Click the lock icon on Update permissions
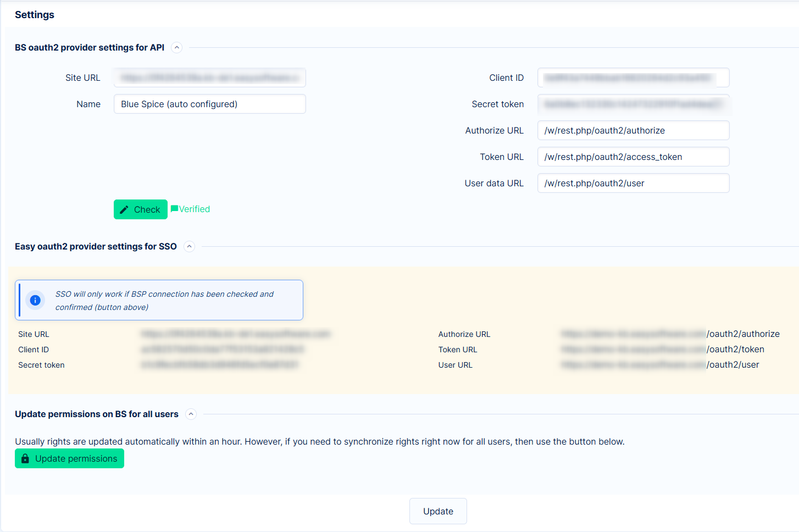799x532 pixels. point(25,458)
